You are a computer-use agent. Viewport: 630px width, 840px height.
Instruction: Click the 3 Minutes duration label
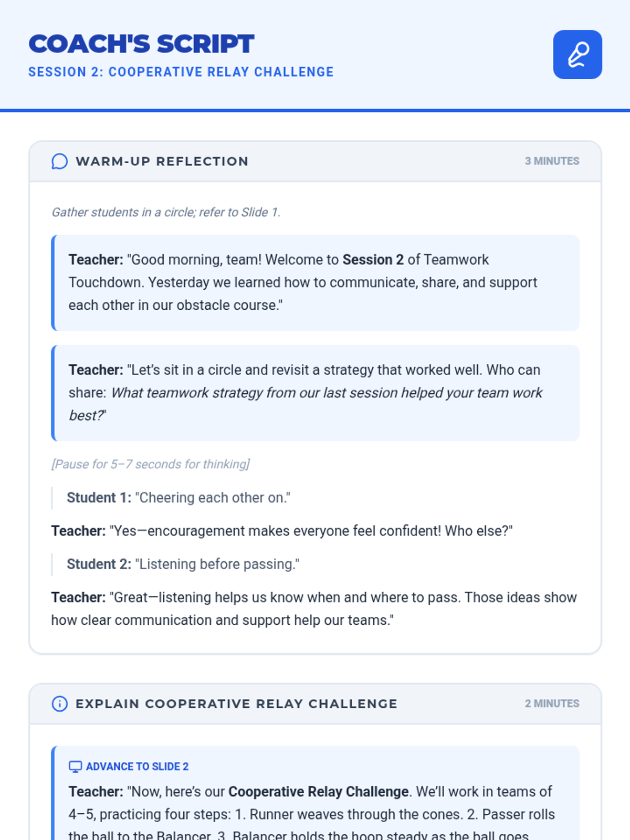552,161
